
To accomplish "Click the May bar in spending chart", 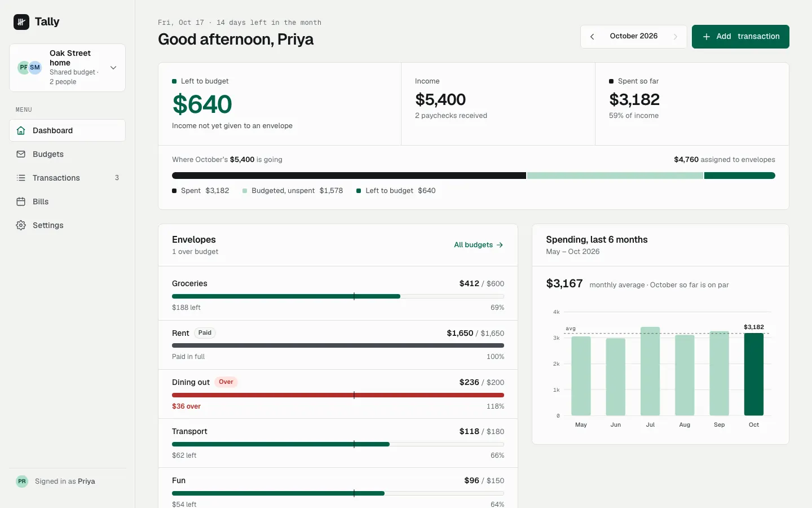I will point(581,376).
